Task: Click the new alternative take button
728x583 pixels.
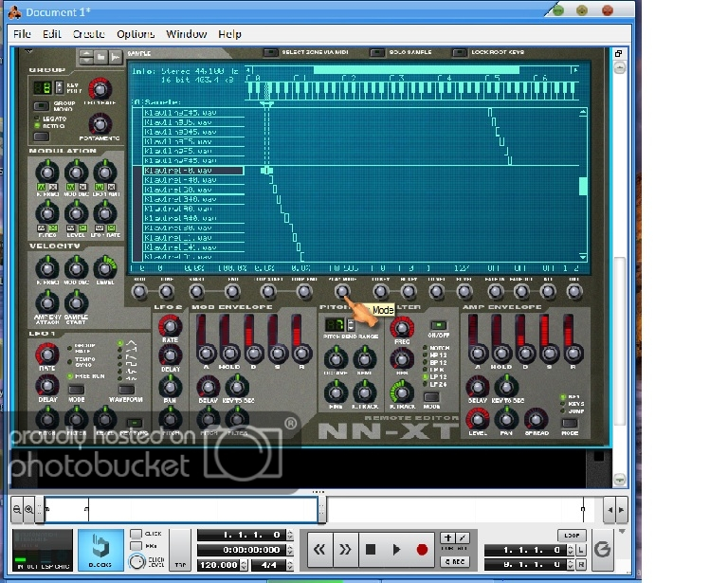Action: tap(463, 538)
